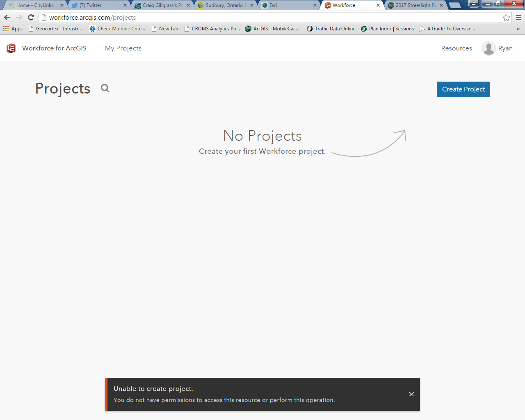Close the Home - CityLinks tab

pyautogui.click(x=62, y=5)
